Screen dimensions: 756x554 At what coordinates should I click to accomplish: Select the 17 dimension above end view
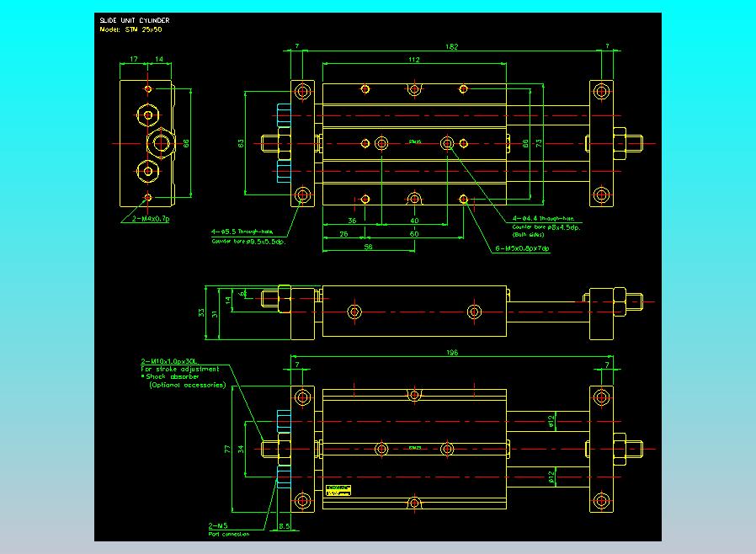134,59
